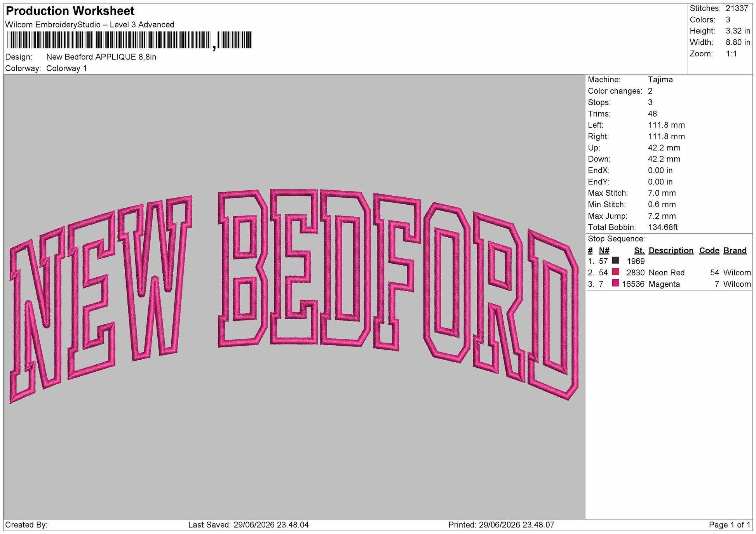Screen dimensions: 756x534
Task: Click the Total Bobbin value '134.68ft'
Action: [x=663, y=227]
